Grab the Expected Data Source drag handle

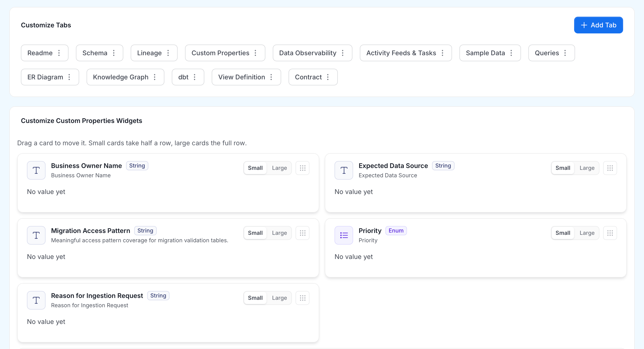[610, 168]
